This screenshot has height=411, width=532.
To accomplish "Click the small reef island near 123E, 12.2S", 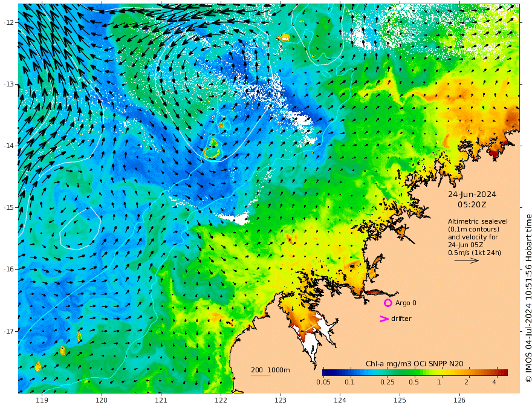I will (x=284, y=37).
